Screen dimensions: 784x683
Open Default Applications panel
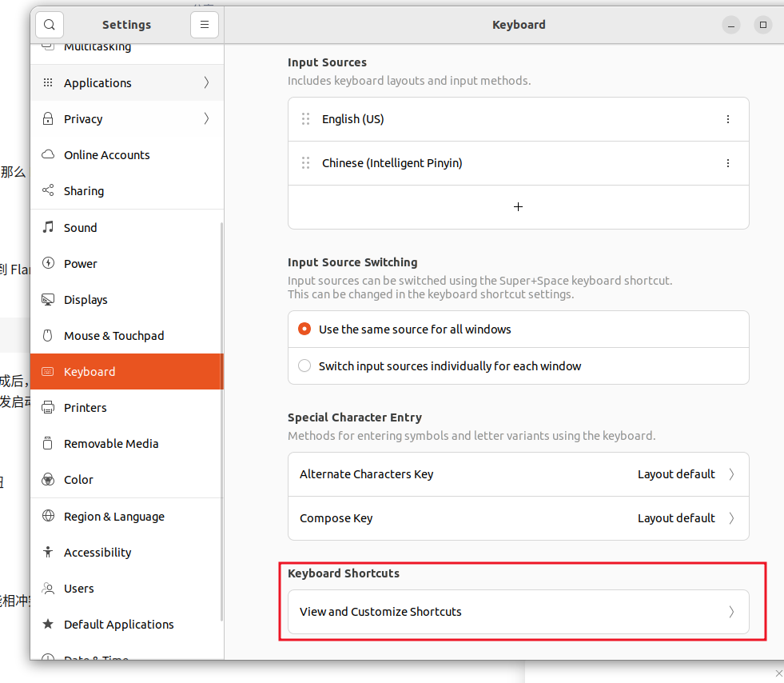point(126,624)
